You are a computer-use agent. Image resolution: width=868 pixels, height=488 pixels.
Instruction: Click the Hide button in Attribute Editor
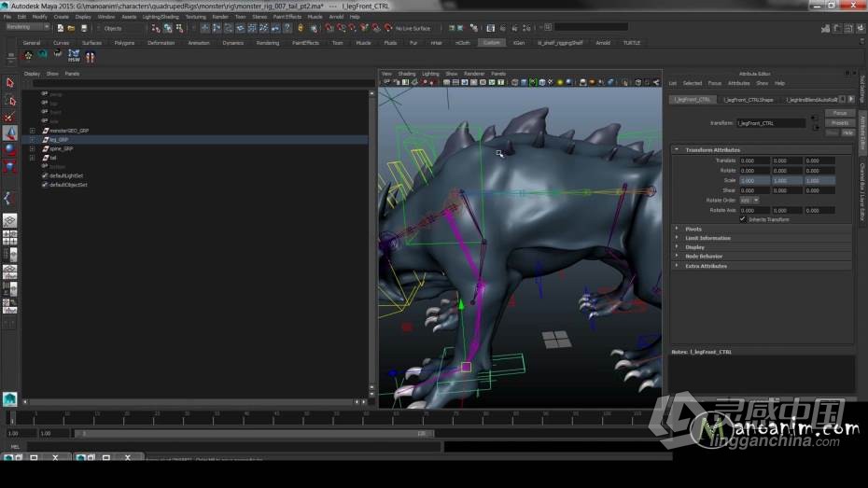(847, 132)
